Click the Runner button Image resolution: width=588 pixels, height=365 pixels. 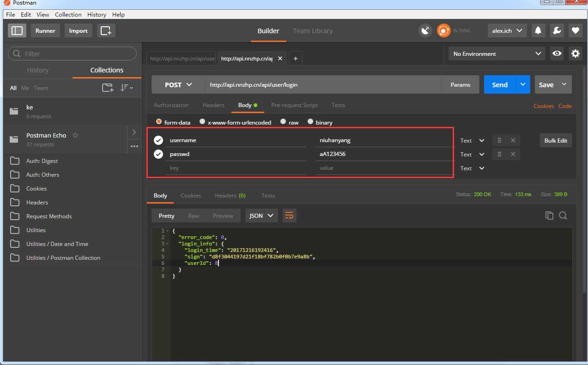point(45,31)
